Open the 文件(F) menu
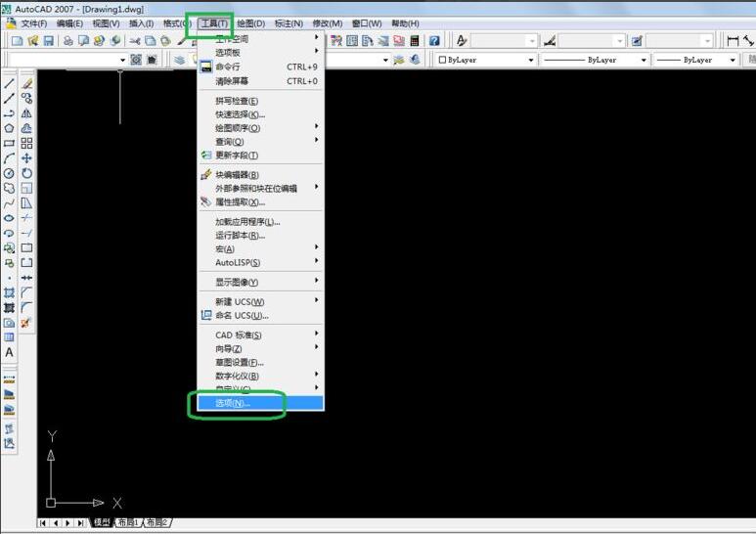The image size is (756, 534). pyautogui.click(x=34, y=23)
